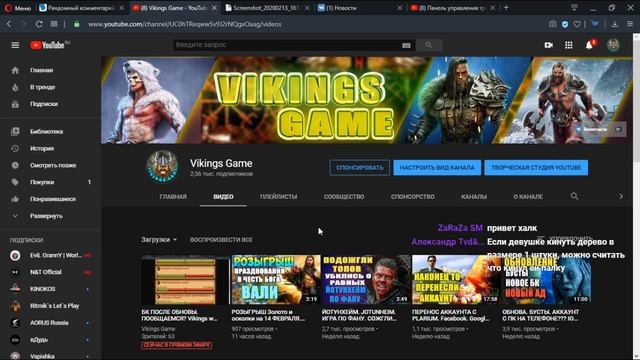Open the Opera Меню button
640x360 pixels.
point(18,8)
